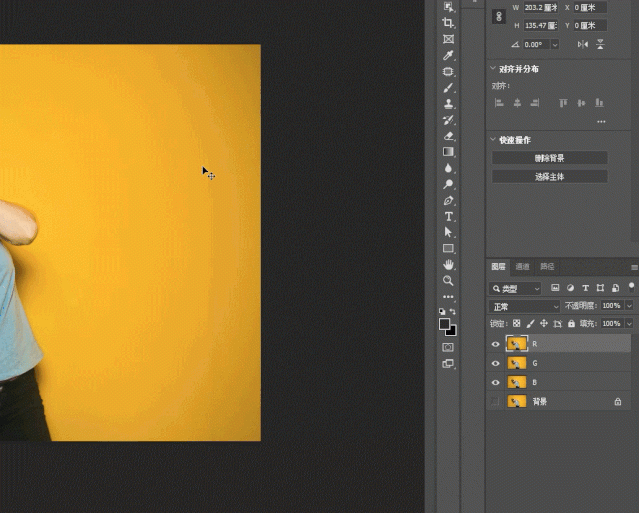
Task: Toggle lock all for layer
Action: point(571,324)
